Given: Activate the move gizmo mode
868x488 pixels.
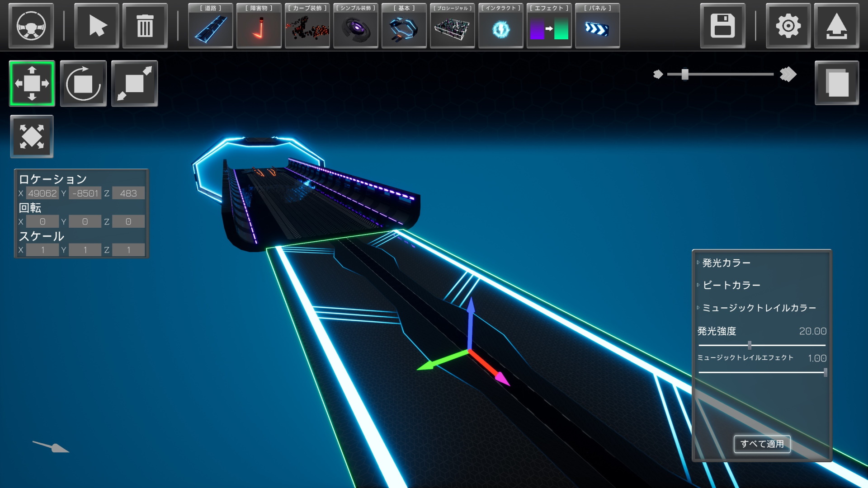Looking at the screenshot, I should pos(32,84).
